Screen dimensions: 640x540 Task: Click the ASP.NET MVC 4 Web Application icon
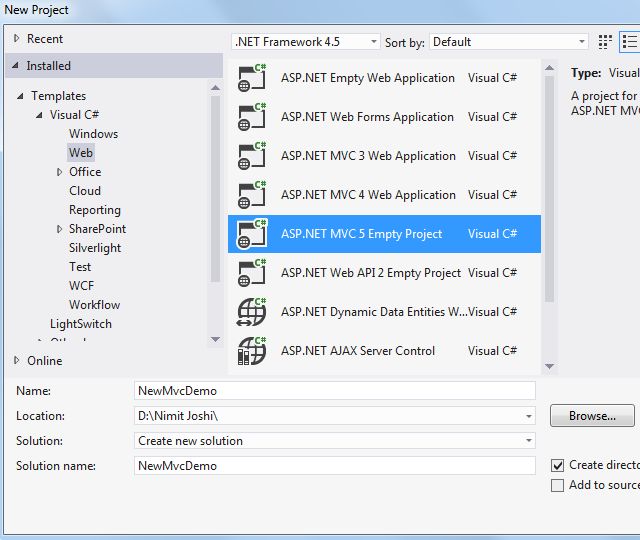point(252,195)
